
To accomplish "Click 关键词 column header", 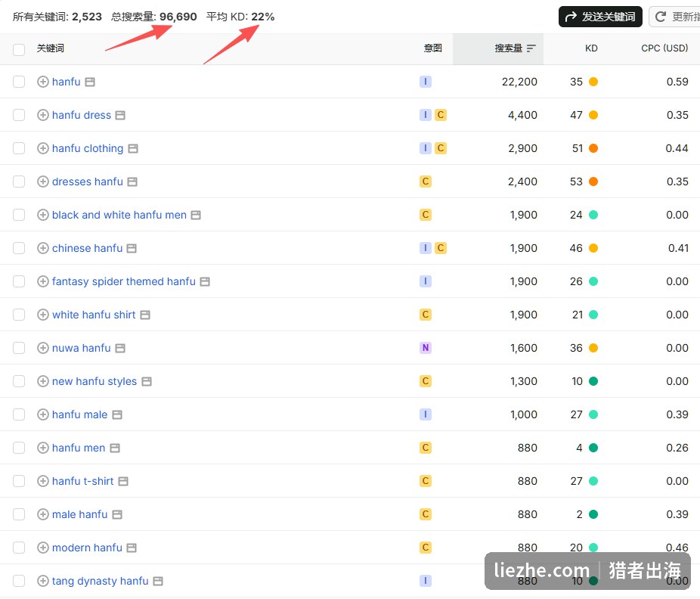I will [51, 48].
